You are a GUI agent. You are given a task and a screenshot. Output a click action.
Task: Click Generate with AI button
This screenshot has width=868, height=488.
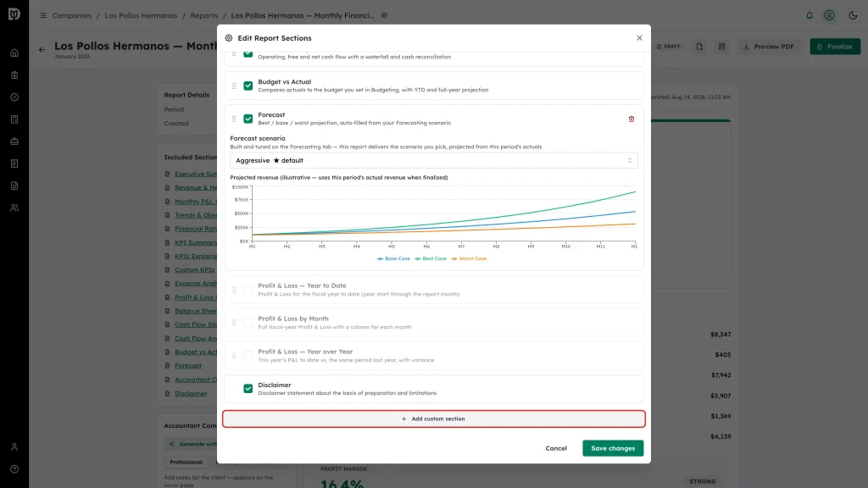click(x=192, y=444)
